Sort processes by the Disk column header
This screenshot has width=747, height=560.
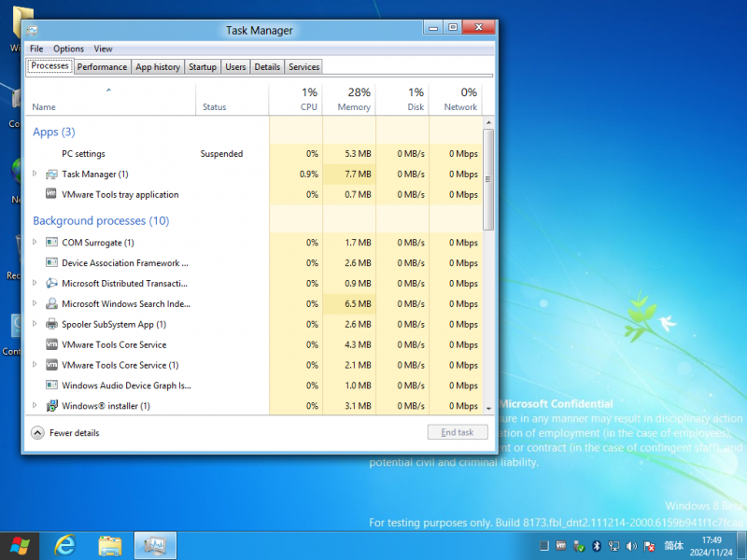pos(402,100)
